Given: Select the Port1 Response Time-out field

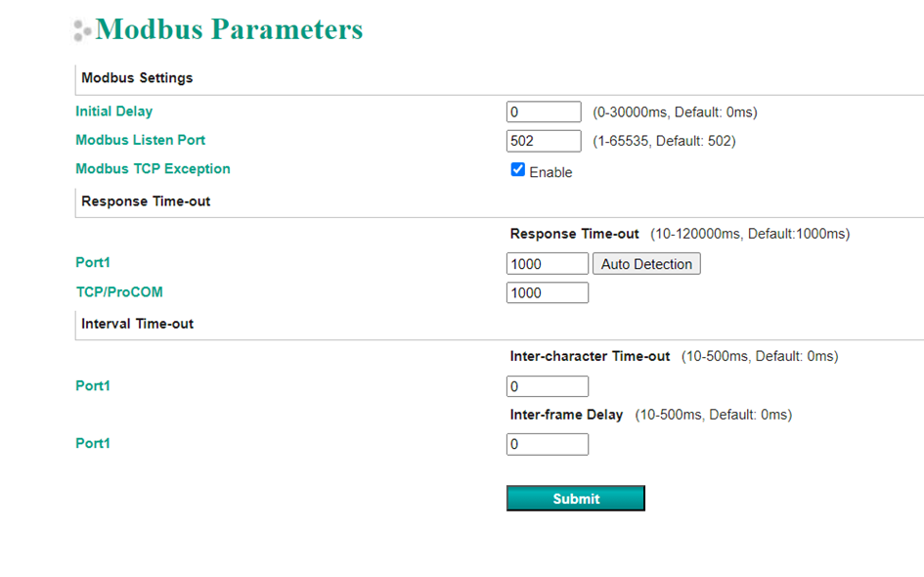Looking at the screenshot, I should [x=548, y=264].
